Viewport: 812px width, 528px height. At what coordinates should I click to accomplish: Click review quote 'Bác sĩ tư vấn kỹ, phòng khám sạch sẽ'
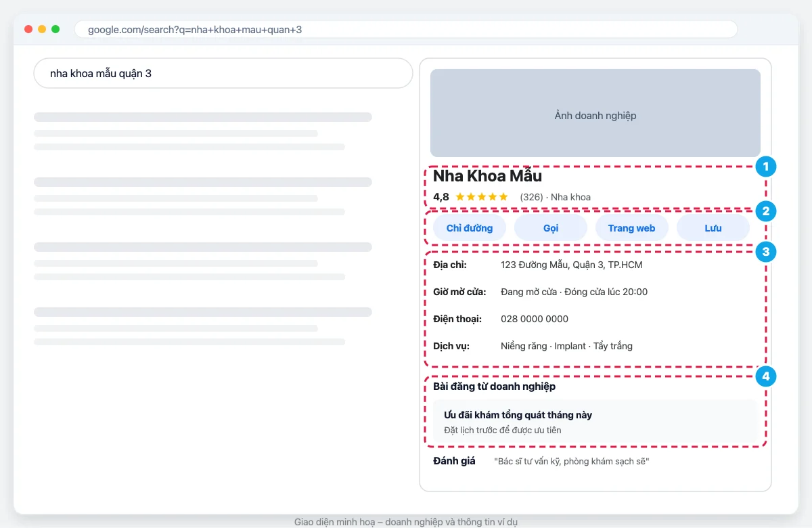coord(572,461)
